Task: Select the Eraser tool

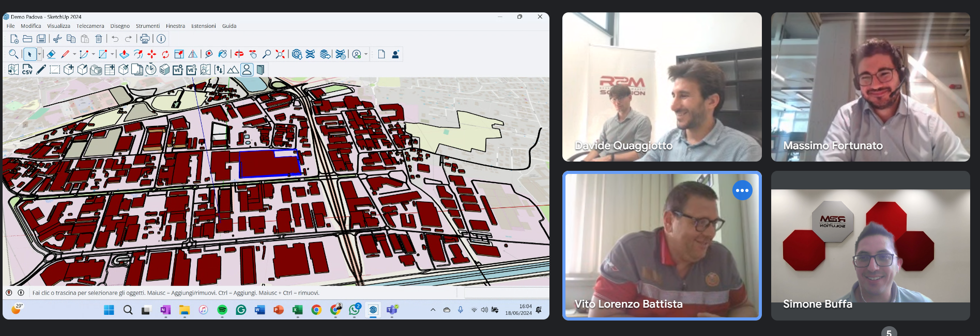Action: [x=51, y=54]
